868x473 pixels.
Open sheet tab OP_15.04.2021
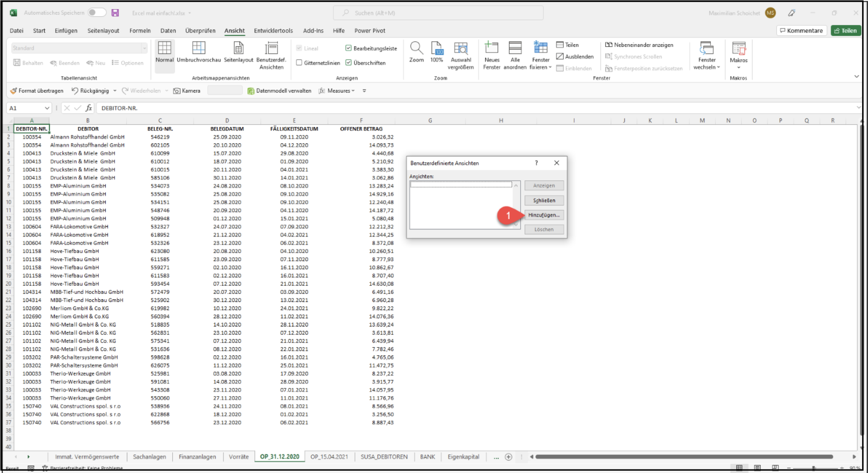(x=329, y=457)
